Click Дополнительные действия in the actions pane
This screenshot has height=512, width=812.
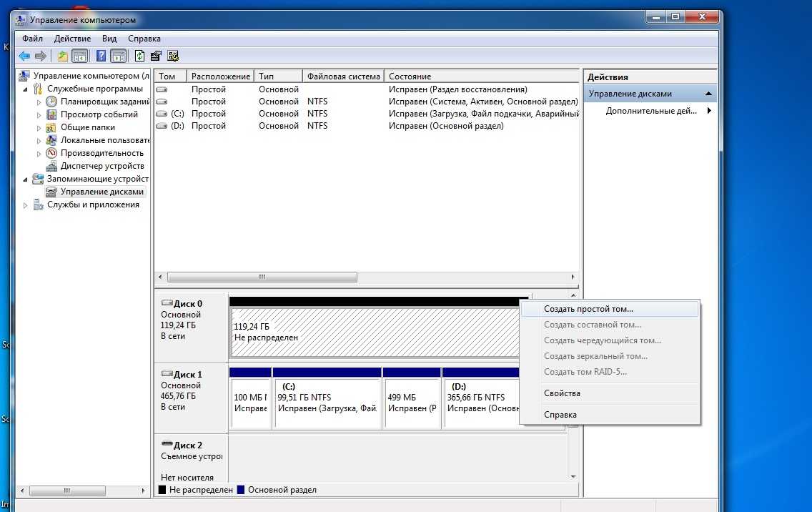pyautogui.click(x=650, y=111)
